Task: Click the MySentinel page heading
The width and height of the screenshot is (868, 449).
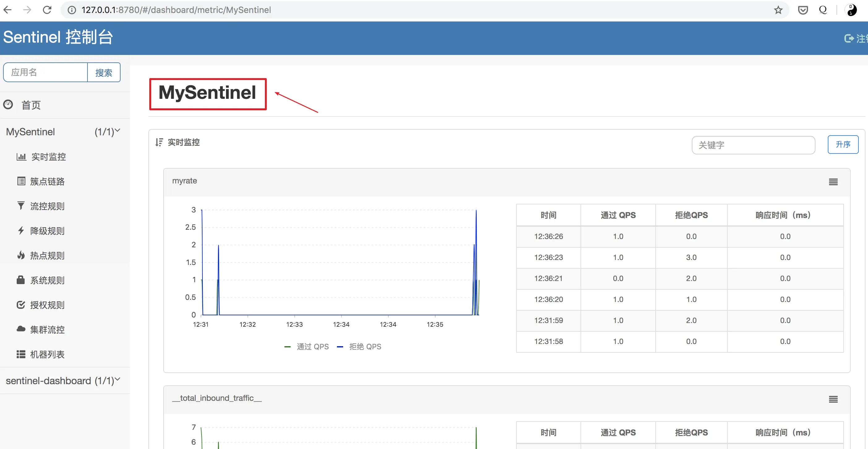Action: (207, 93)
